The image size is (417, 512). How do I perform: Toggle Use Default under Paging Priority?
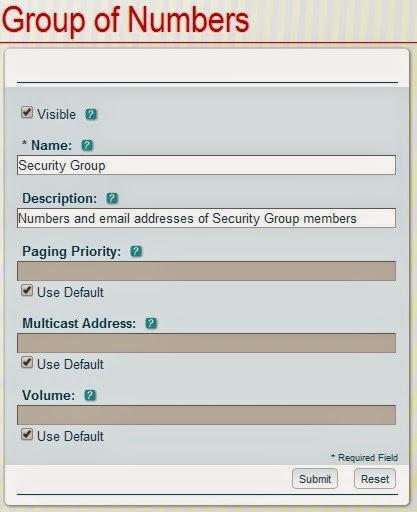(27, 290)
